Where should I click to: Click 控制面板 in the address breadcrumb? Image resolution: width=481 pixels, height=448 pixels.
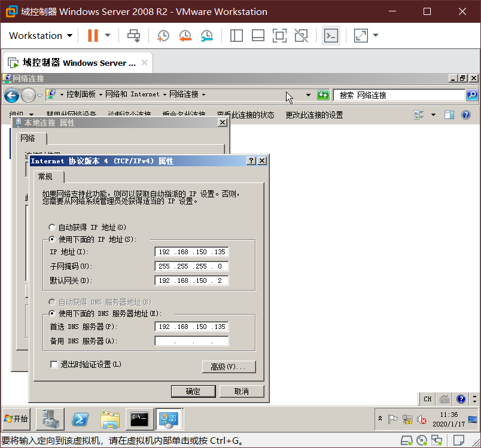81,94
